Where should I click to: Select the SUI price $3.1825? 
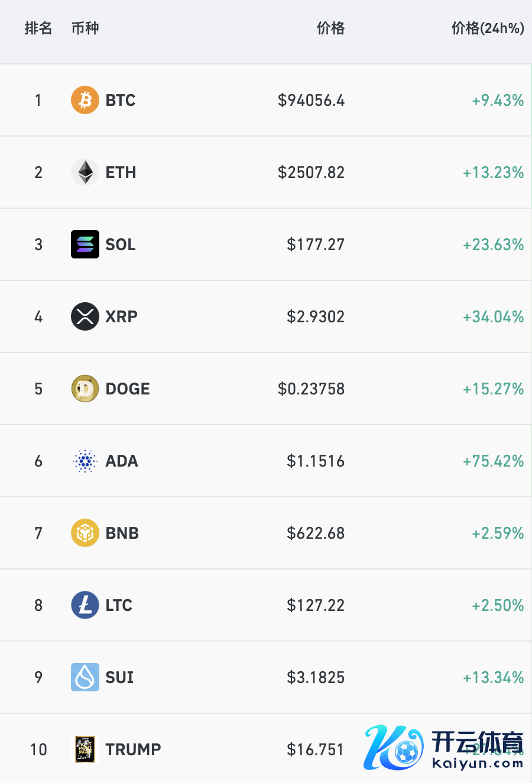point(316,678)
